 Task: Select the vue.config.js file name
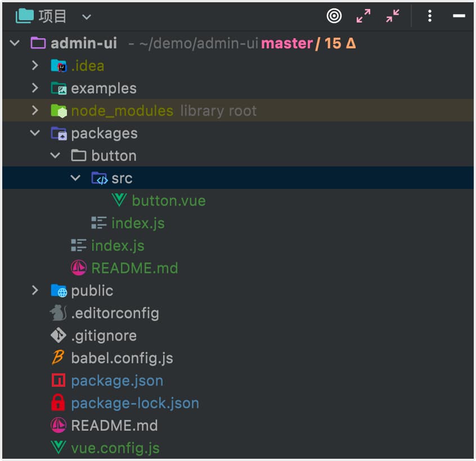coord(115,448)
